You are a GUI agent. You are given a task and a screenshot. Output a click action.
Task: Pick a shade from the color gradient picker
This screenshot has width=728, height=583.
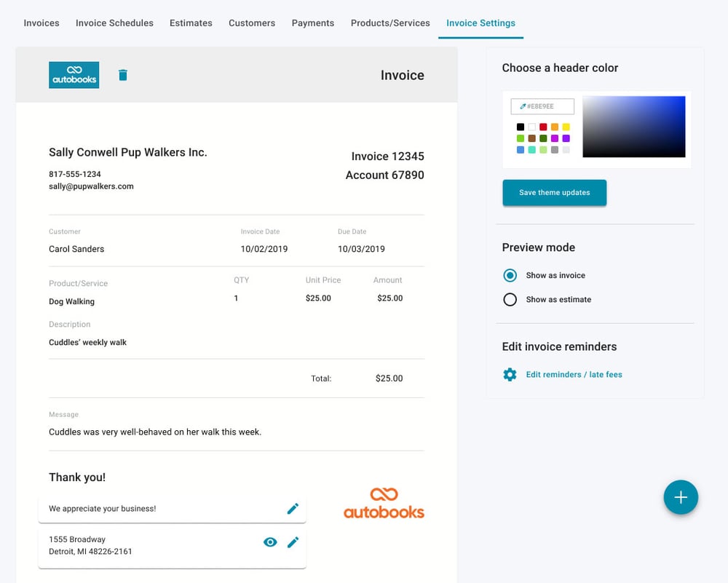(x=633, y=126)
